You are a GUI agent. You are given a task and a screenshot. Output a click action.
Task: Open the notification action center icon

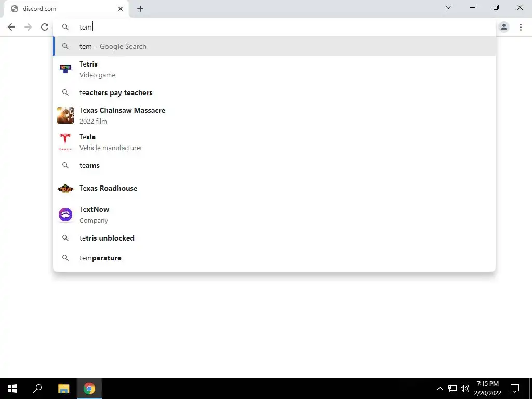tap(515, 389)
